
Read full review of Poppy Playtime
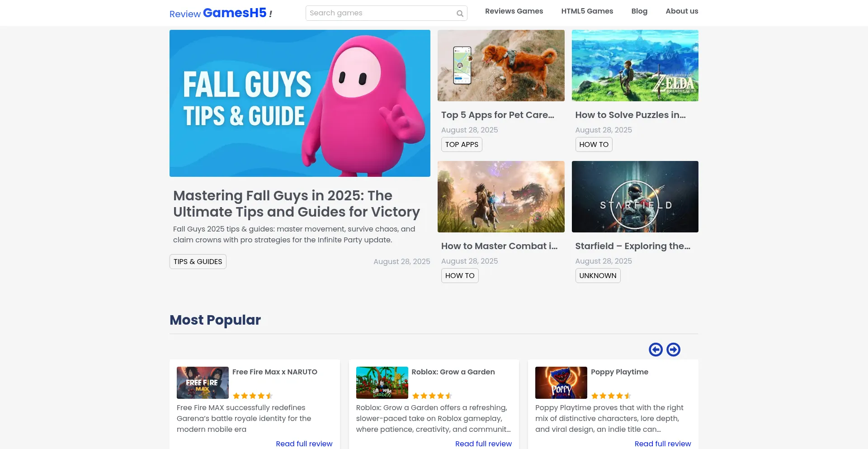663,444
